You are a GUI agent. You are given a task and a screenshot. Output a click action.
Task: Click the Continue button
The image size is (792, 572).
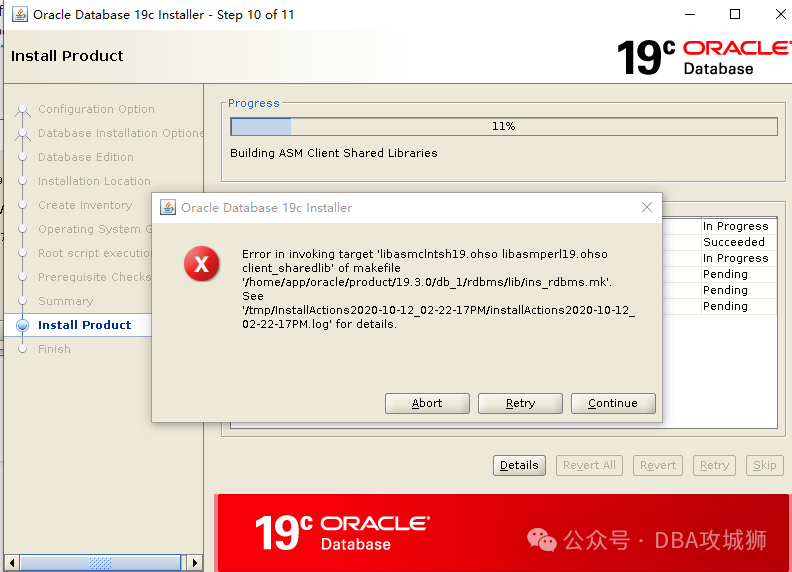tap(613, 403)
